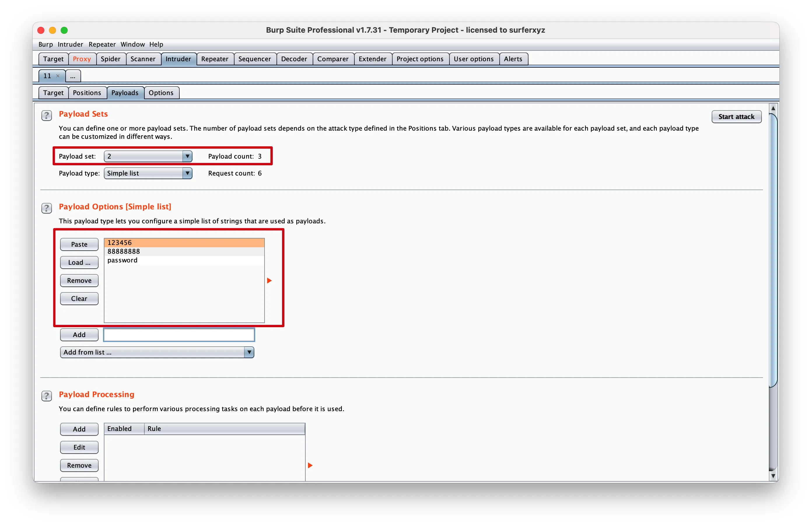Select payload entry 88888888
812x526 pixels.
(x=184, y=251)
